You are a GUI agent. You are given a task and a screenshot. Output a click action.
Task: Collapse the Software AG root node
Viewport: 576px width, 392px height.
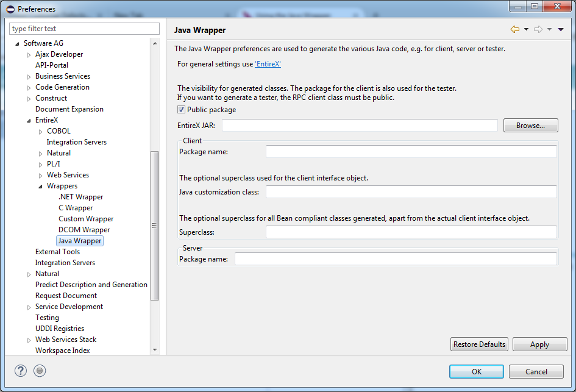pos(17,44)
